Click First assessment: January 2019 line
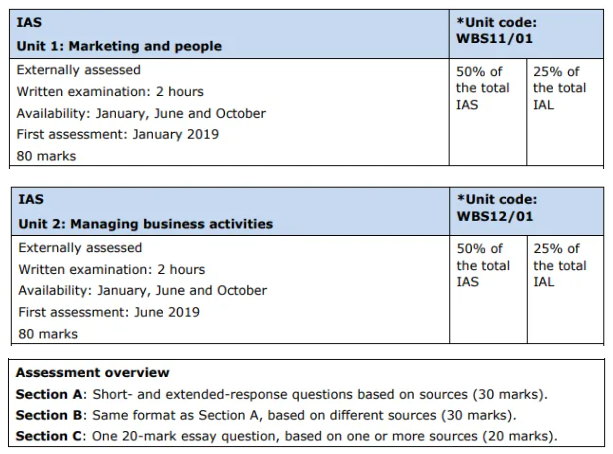 (118, 134)
